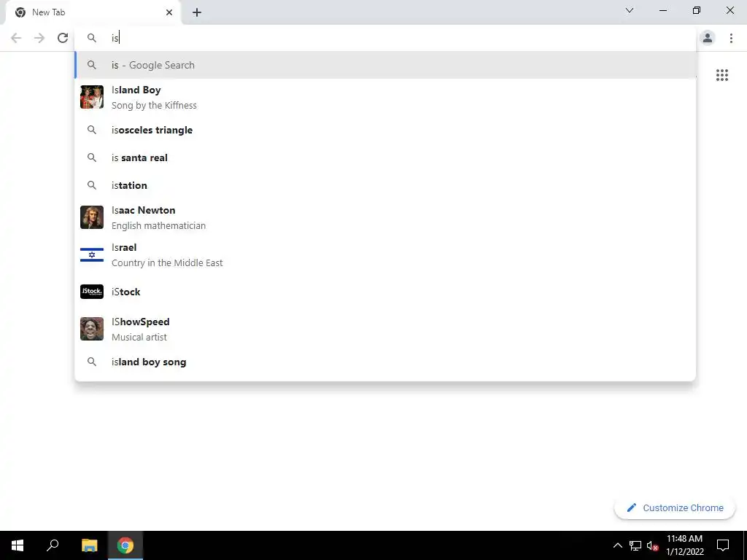Image resolution: width=747 pixels, height=560 pixels.
Task: Click the Chrome taskbar icon
Action: (x=125, y=545)
